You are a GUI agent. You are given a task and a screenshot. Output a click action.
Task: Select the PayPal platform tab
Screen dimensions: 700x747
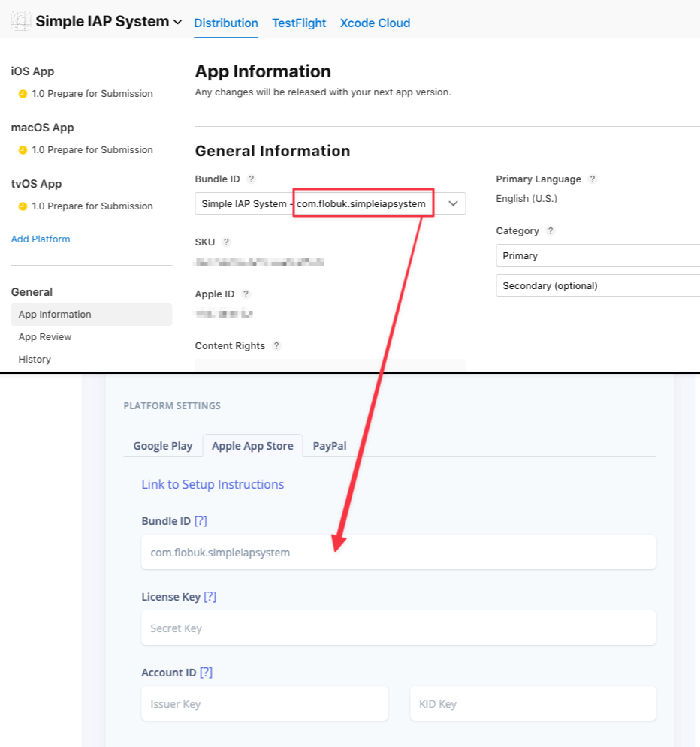click(x=330, y=446)
